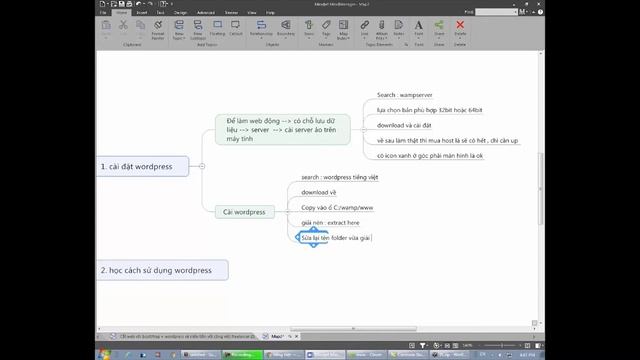The height and width of the screenshot is (360, 640).
Task: Select the 'Cài wordpress' topic
Action: (x=244, y=212)
